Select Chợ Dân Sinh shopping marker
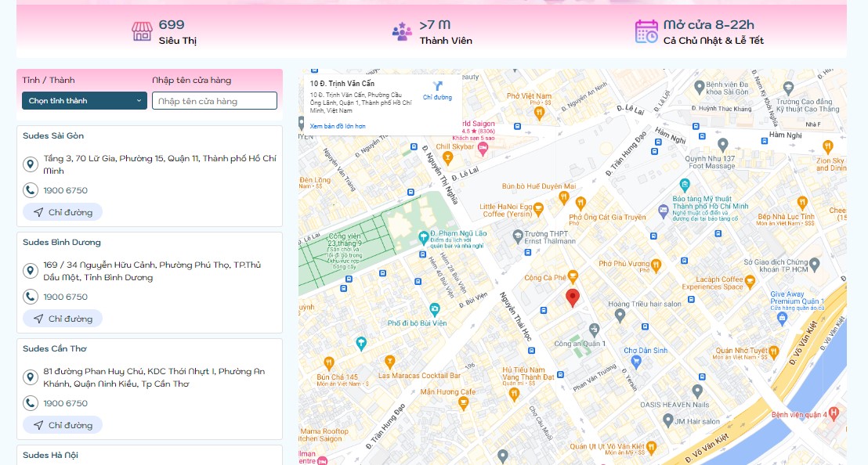Image resolution: width=868 pixels, height=465 pixels. [636, 362]
